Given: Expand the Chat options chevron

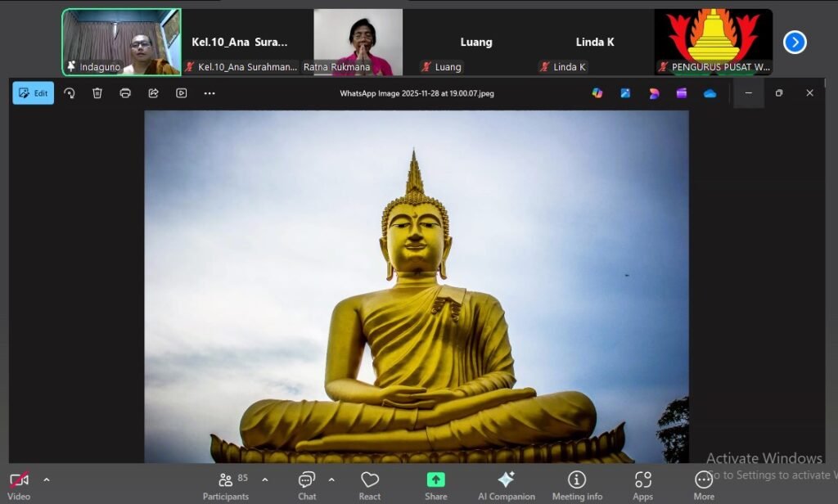Looking at the screenshot, I should click(x=331, y=479).
